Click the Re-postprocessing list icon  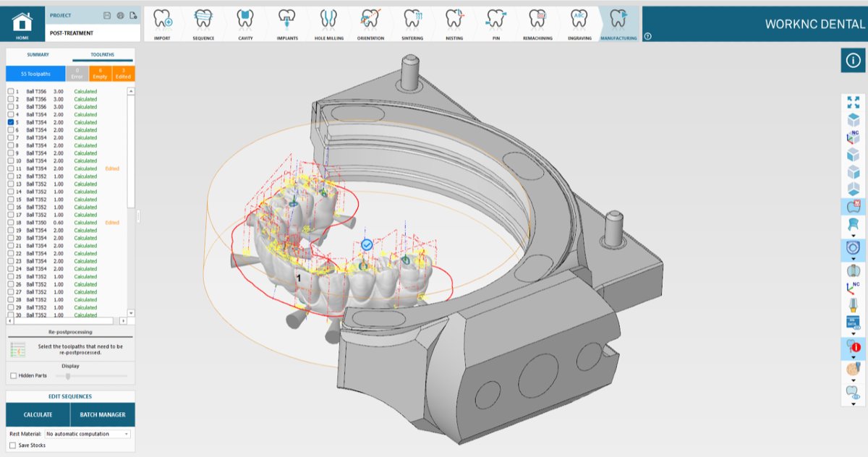point(18,350)
